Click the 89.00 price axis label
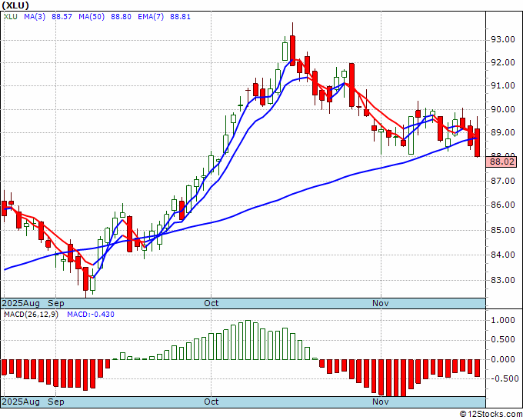The height and width of the screenshot is (420, 523). coord(502,133)
